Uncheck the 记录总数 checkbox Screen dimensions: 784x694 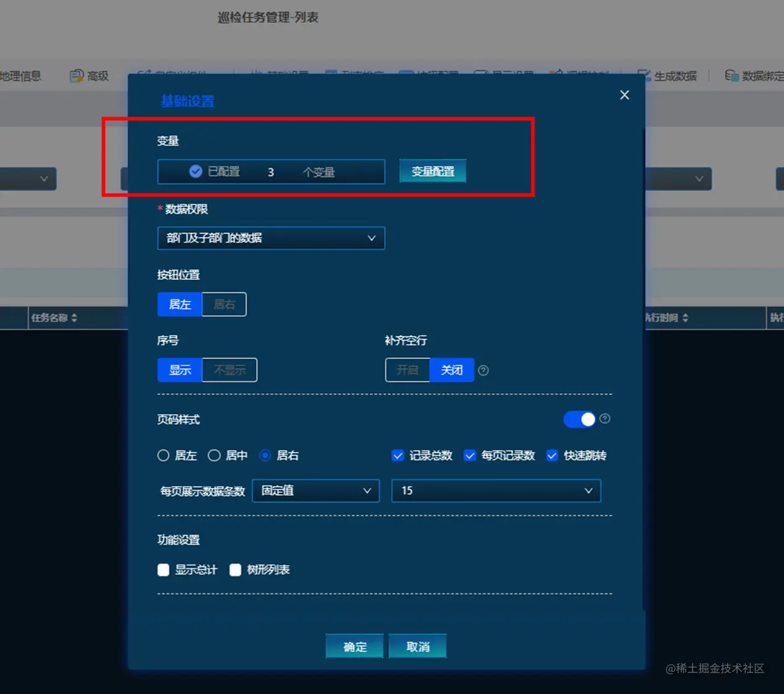[398, 455]
